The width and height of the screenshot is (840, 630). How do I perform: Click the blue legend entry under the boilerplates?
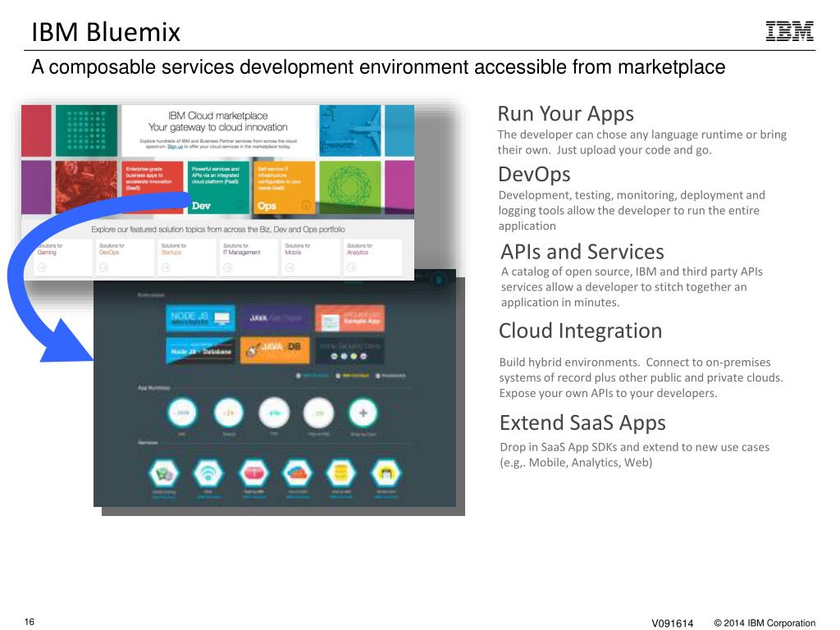pyautogui.click(x=313, y=376)
